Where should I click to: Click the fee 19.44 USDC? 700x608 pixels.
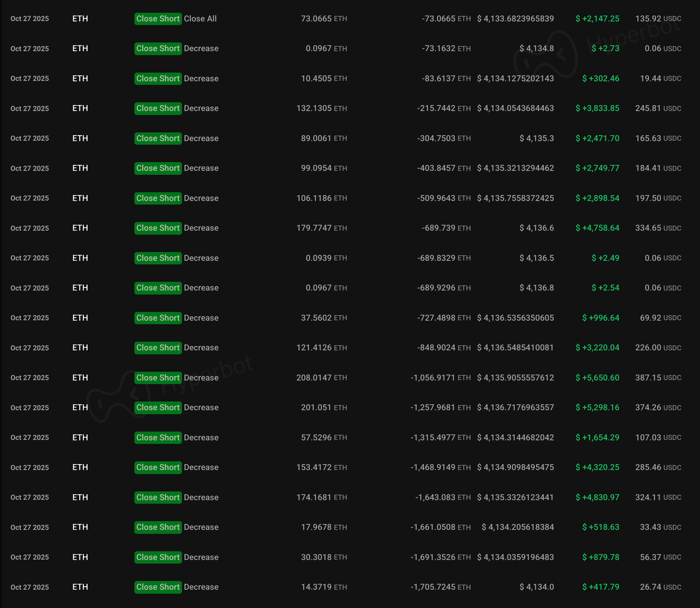pos(661,79)
